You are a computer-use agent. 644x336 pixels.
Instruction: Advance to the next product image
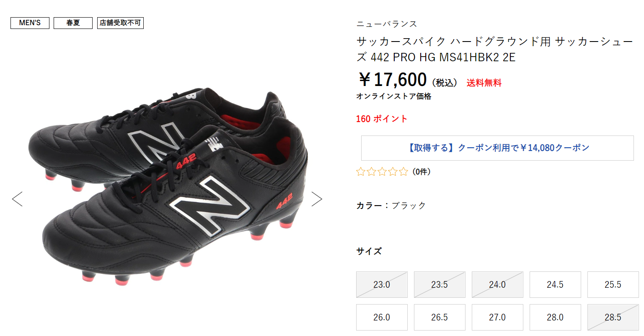317,199
